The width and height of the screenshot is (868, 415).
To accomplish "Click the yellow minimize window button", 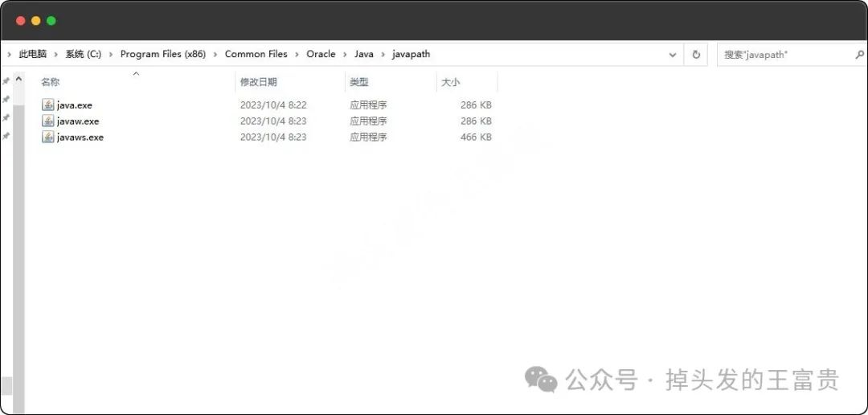I will click(x=36, y=20).
